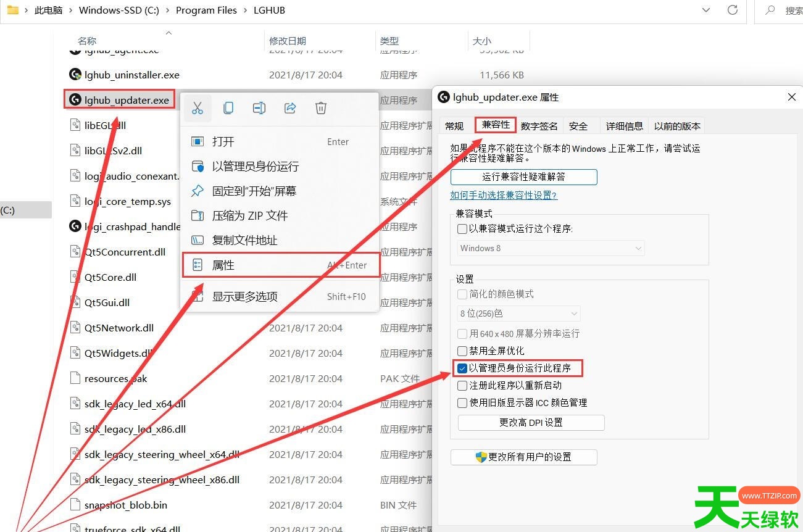Click the 运行兼容性疑难解答 button
The image size is (803, 532).
coord(524,177)
